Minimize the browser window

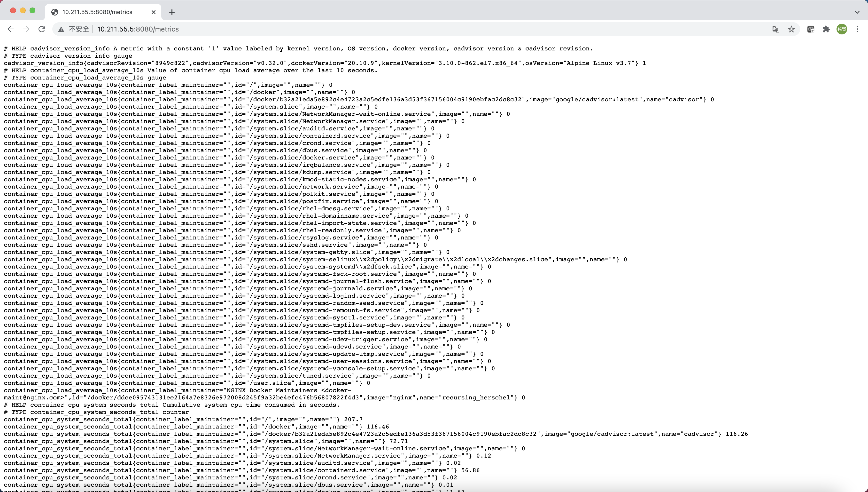coord(23,10)
